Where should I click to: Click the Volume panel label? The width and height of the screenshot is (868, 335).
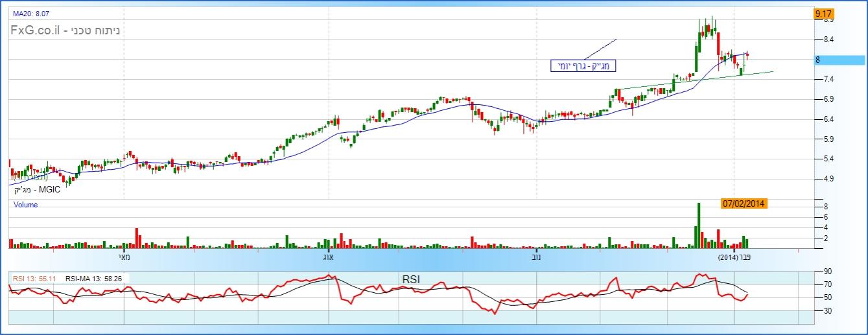[26, 205]
